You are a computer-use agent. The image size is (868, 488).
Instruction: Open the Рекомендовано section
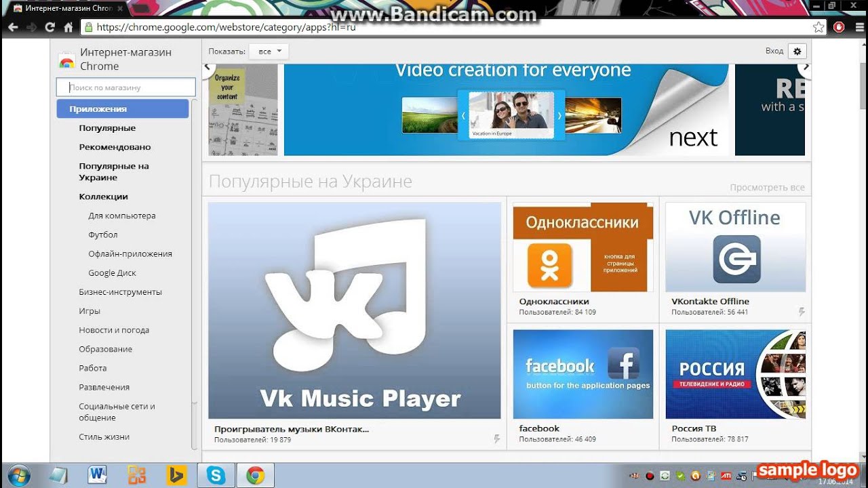pos(115,147)
